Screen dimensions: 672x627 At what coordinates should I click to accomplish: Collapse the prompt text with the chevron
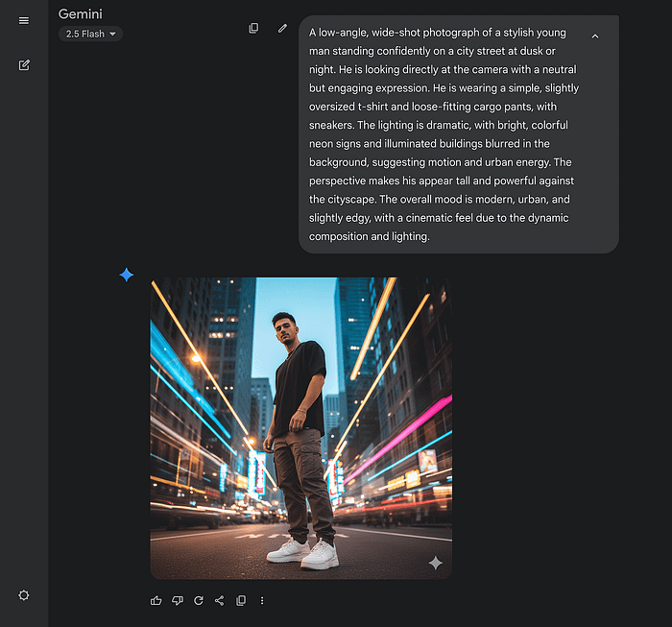(x=595, y=36)
